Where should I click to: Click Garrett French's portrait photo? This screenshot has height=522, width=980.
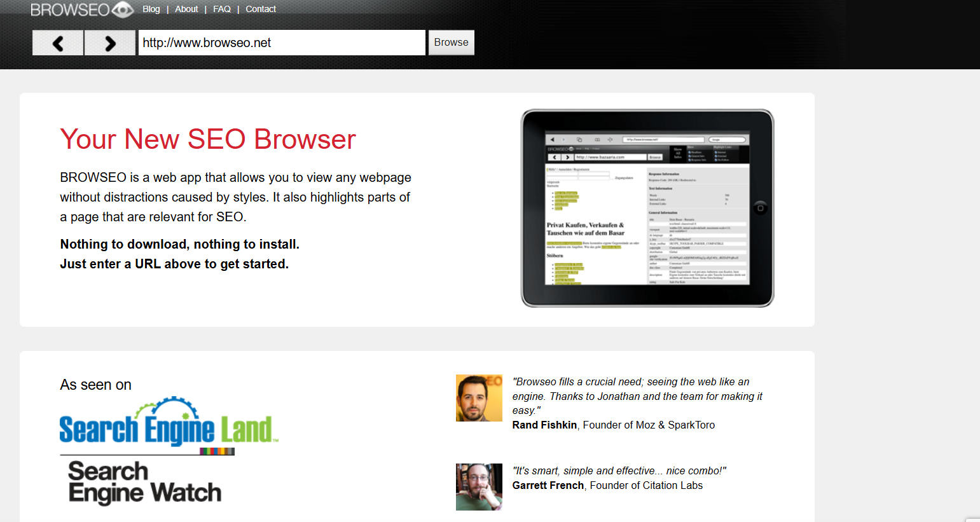point(479,487)
